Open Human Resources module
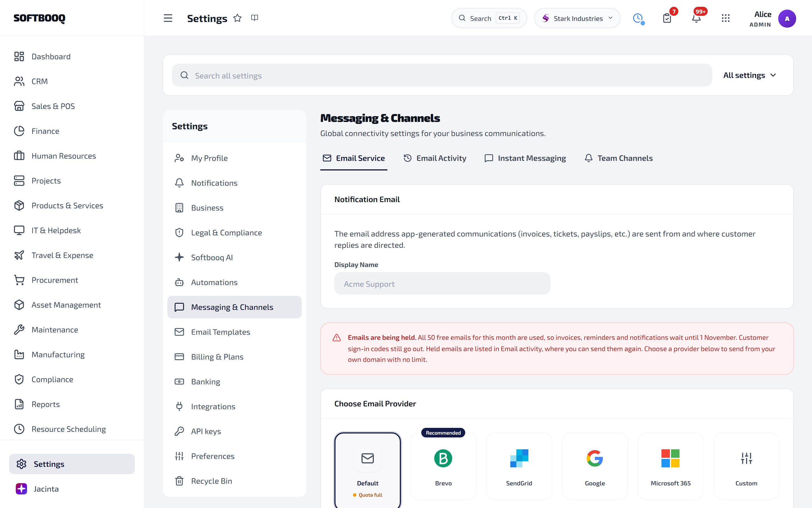 point(72,156)
